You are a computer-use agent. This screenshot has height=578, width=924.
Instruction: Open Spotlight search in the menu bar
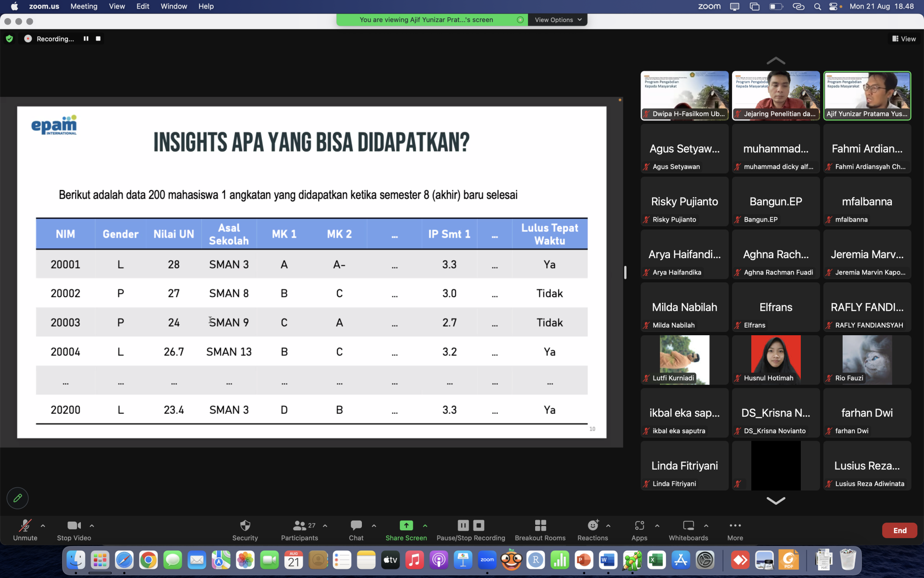pos(817,6)
